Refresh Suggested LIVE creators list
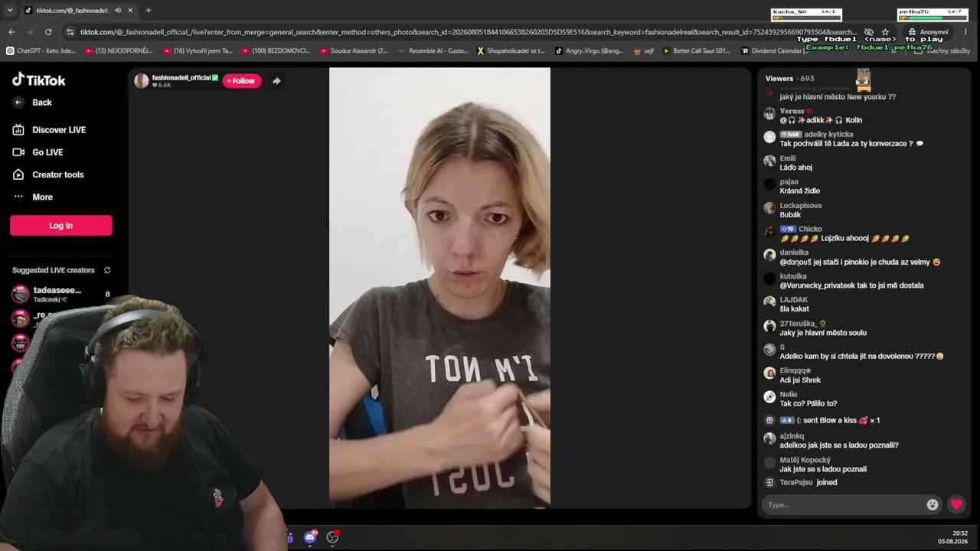This screenshot has height=551, width=980. (107, 270)
